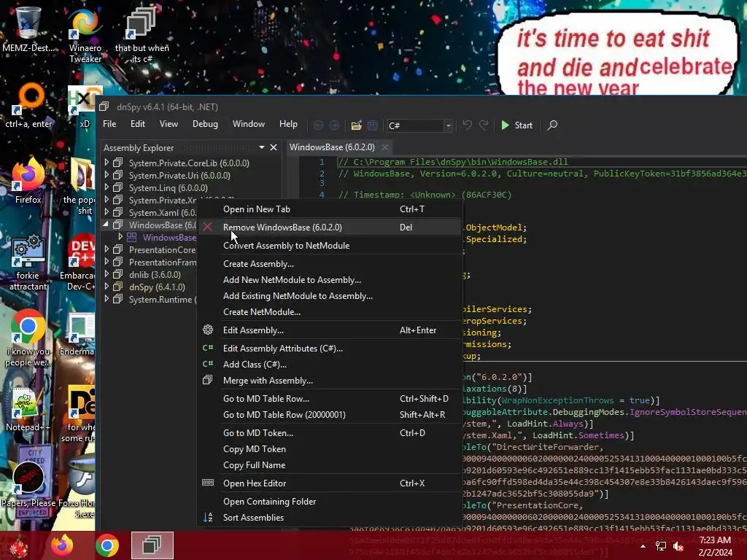Open the View menu
The height and width of the screenshot is (560, 747).
point(169,124)
